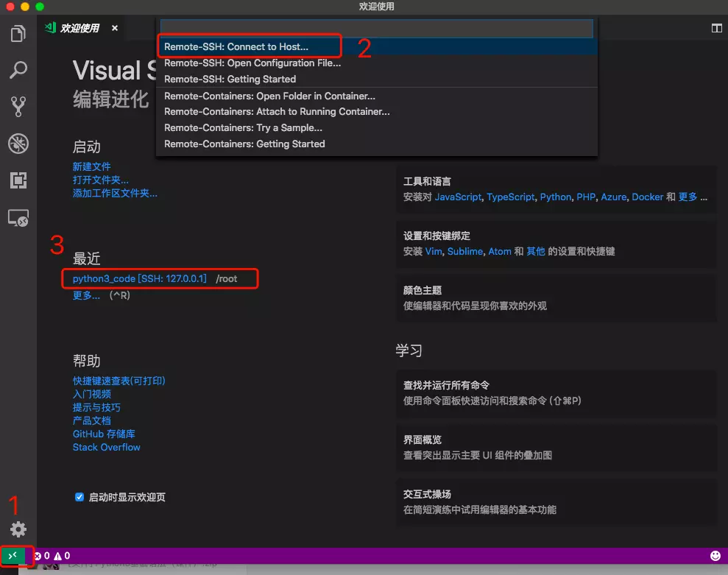Toggle 启动时显示欢迎页 checkbox
Viewport: 728px width, 575px height.
click(79, 497)
